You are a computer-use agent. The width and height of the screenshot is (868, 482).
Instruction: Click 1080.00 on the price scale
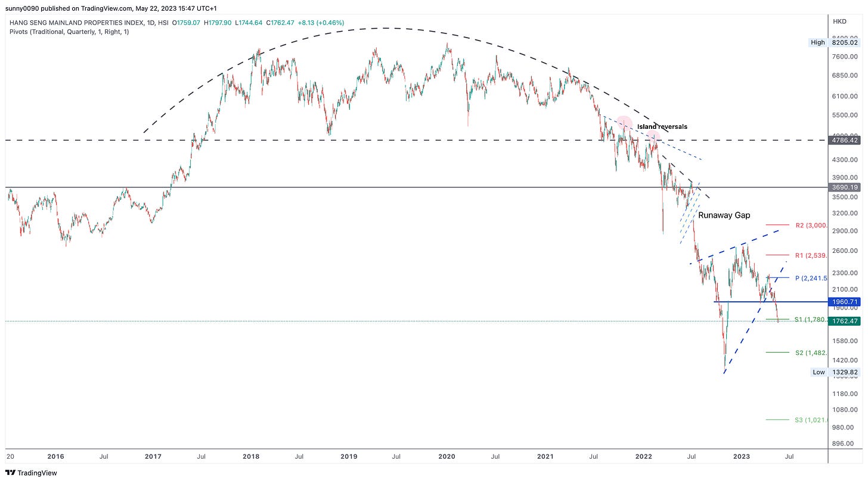click(x=845, y=410)
